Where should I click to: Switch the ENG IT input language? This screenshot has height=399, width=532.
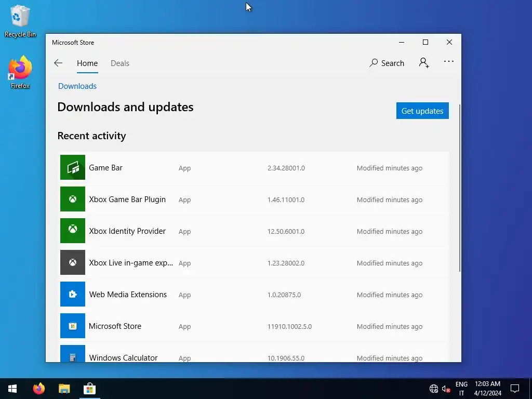coord(461,389)
